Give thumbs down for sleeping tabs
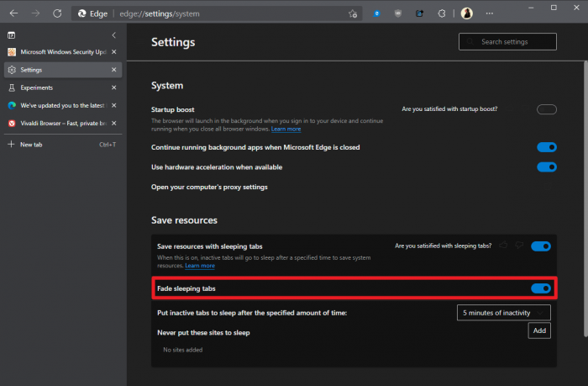The image size is (588, 386). pos(518,246)
